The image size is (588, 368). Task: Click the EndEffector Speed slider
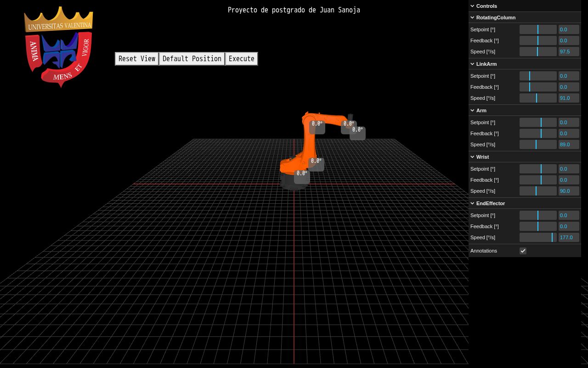coord(538,237)
